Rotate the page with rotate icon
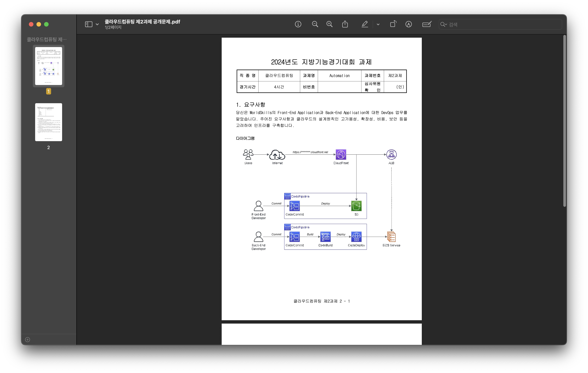Screen dimensions: 588x373 393,24
